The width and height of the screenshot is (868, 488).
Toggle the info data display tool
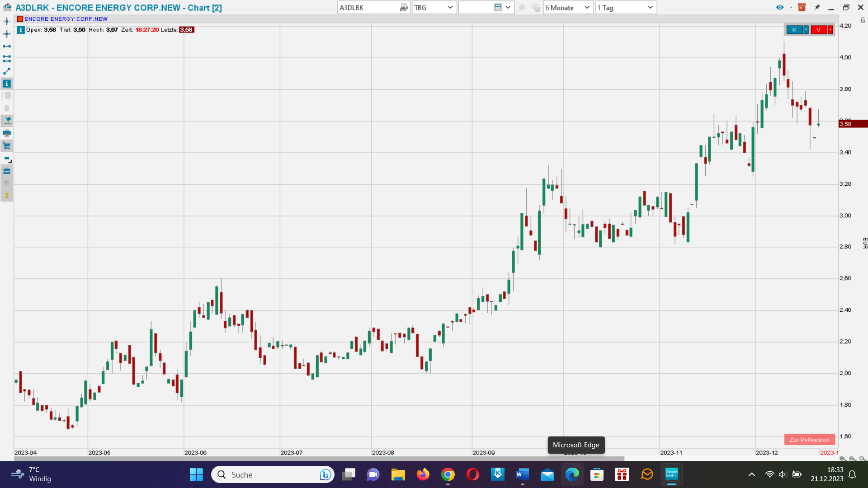[x=7, y=84]
